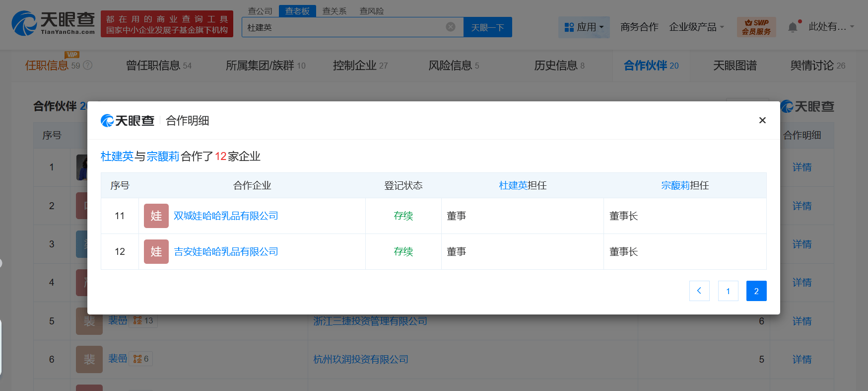Switch to the 查老板 search tab
The height and width of the screenshot is (391, 868).
297,11
